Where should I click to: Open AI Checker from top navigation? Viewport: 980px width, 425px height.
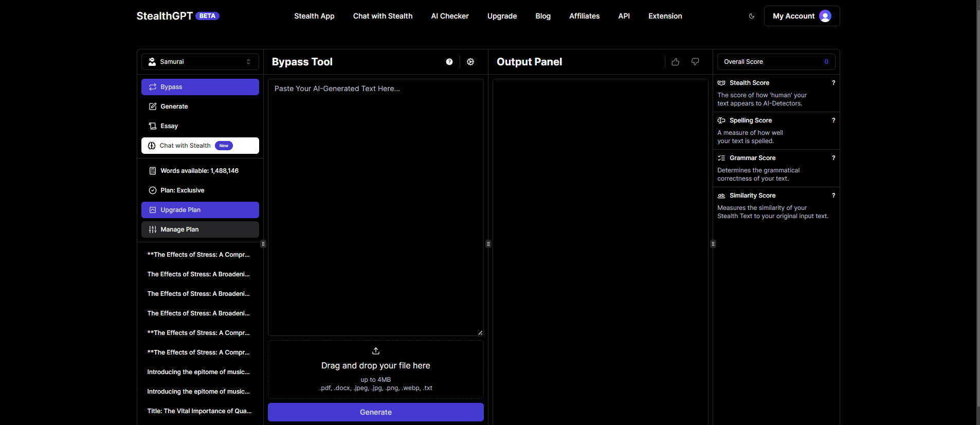(450, 16)
